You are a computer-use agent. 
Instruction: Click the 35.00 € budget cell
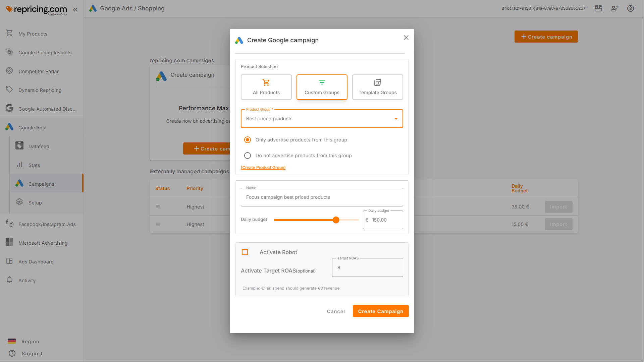(x=520, y=207)
